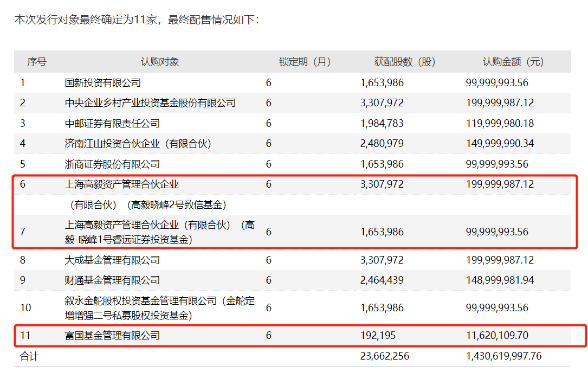588x378 pixels.
Task: Click sequence number 10
Action: tap(25, 308)
